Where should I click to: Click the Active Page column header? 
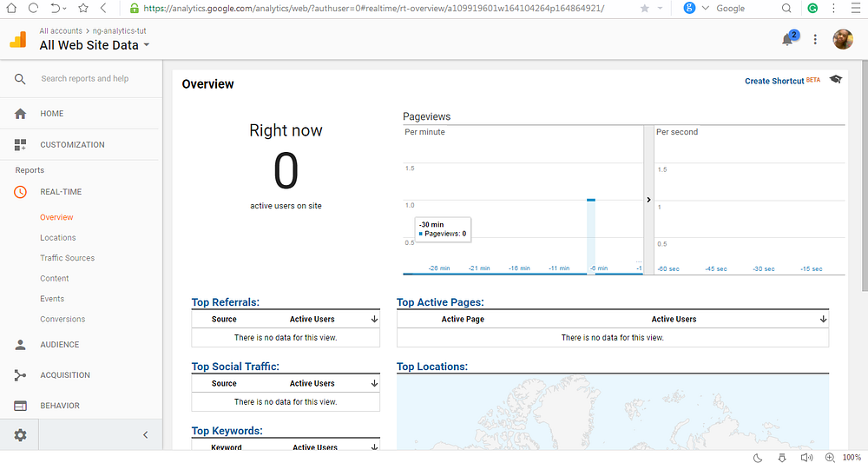click(x=463, y=319)
